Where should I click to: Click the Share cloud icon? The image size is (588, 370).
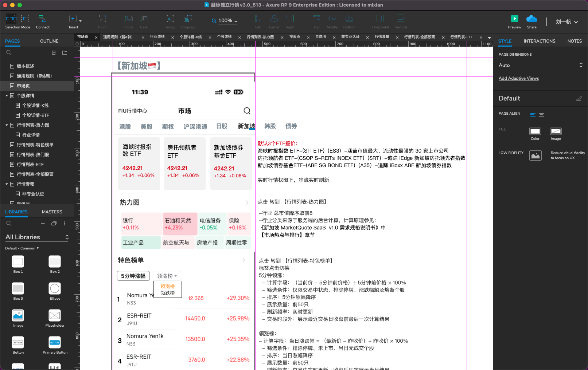point(531,19)
